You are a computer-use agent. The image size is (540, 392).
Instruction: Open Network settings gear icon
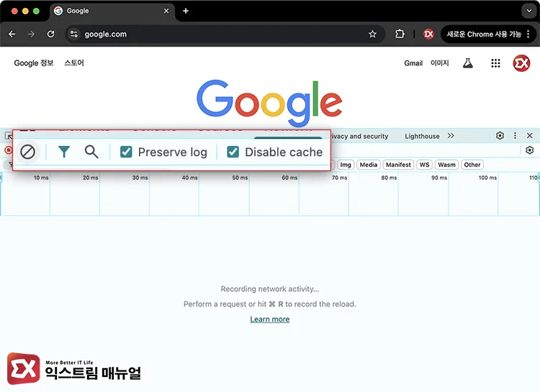click(x=529, y=150)
